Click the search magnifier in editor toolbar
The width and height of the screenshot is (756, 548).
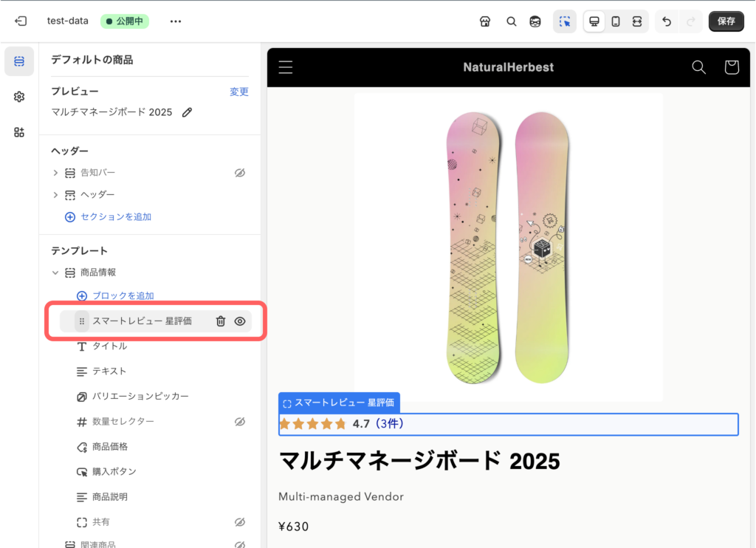tap(511, 21)
